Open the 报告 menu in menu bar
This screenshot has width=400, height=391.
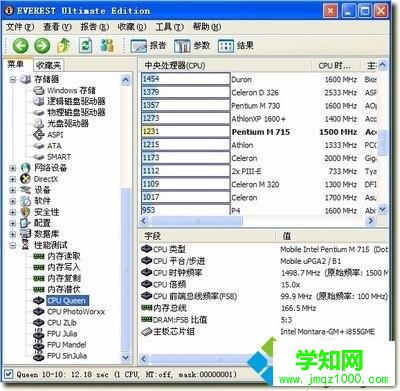click(94, 27)
